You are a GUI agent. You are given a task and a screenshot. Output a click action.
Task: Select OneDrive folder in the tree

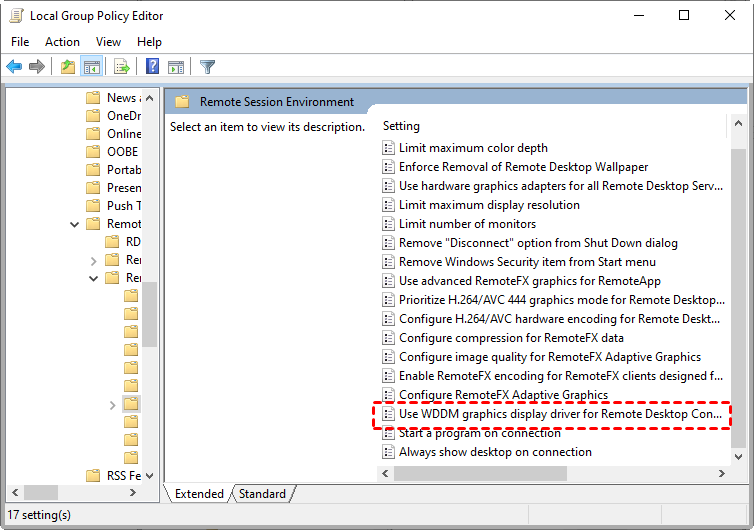(x=124, y=116)
